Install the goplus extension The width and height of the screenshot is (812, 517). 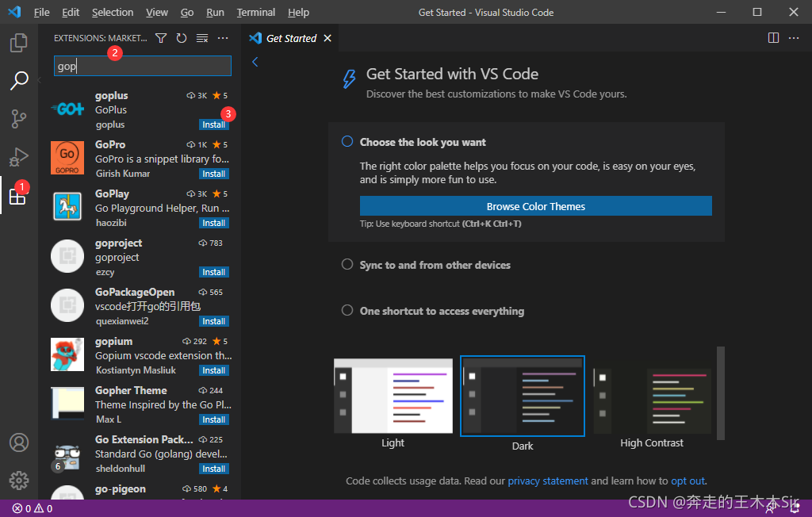click(x=214, y=124)
